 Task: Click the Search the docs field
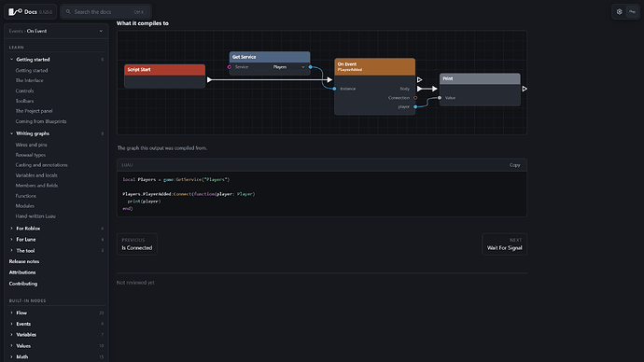(106, 11)
